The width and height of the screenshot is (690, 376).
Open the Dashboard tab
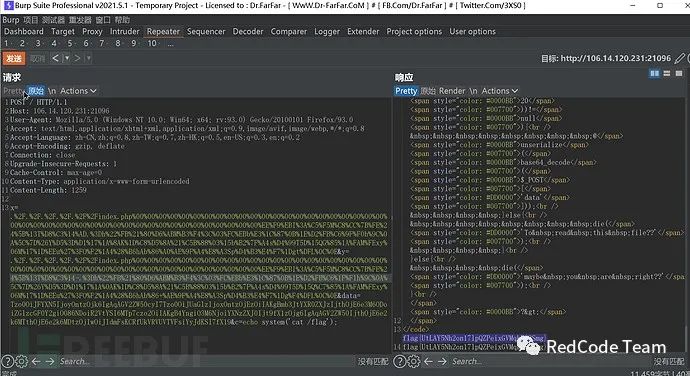[24, 31]
